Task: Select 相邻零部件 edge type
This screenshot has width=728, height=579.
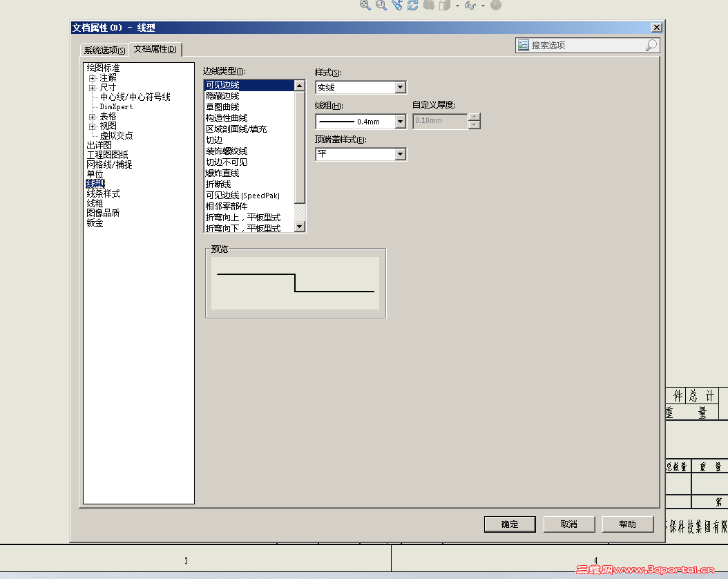Action: pyautogui.click(x=249, y=206)
